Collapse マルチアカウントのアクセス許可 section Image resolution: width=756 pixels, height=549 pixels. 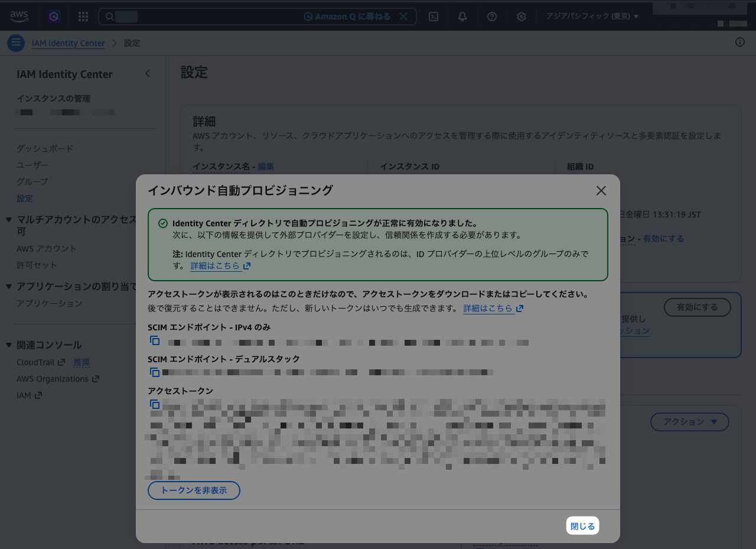click(9, 220)
